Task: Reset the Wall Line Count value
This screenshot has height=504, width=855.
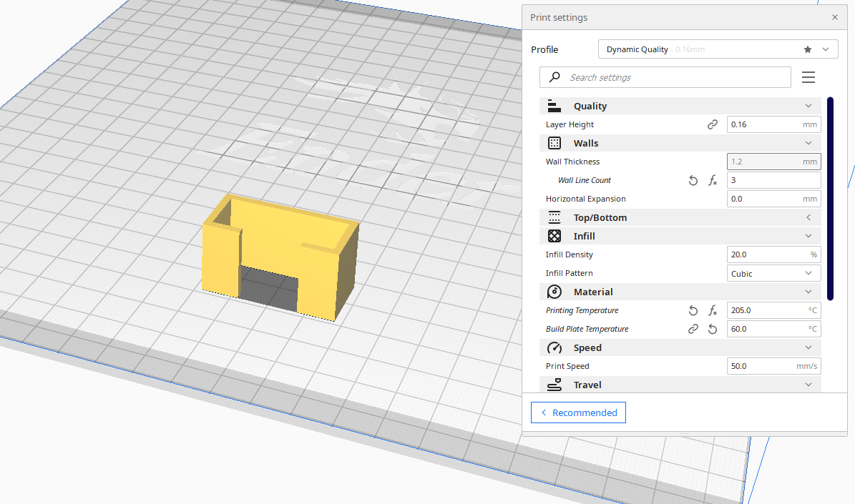Action: click(x=693, y=180)
